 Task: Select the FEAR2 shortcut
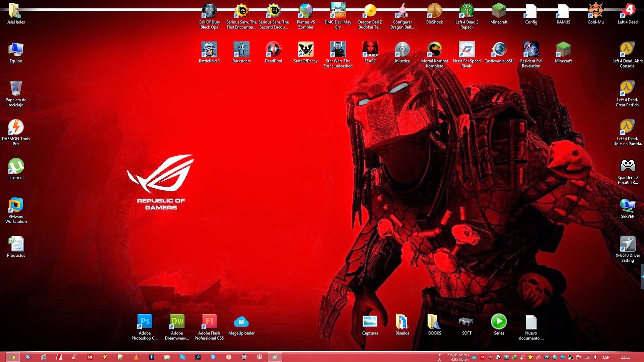pyautogui.click(x=370, y=52)
